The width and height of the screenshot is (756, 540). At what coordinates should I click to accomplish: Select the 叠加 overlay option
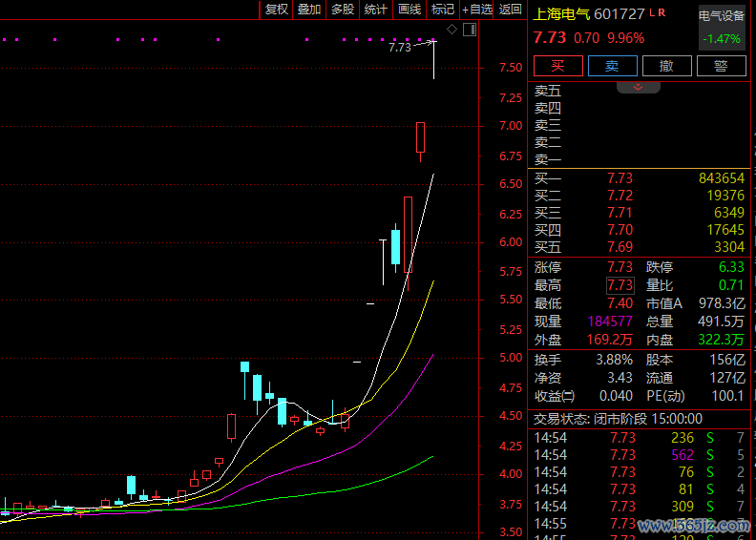(309, 10)
